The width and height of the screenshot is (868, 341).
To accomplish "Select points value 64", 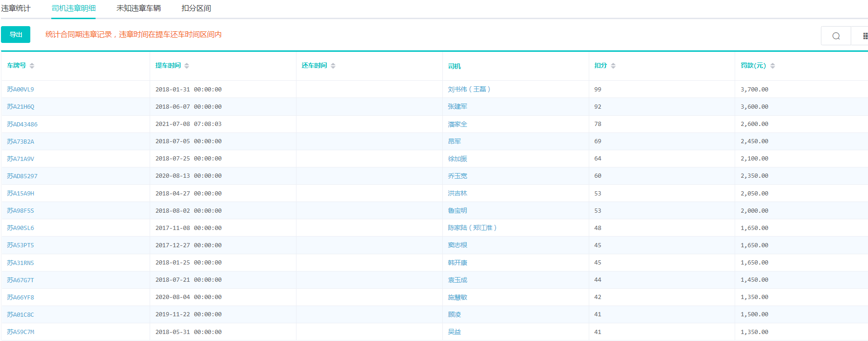I will click(x=598, y=159).
